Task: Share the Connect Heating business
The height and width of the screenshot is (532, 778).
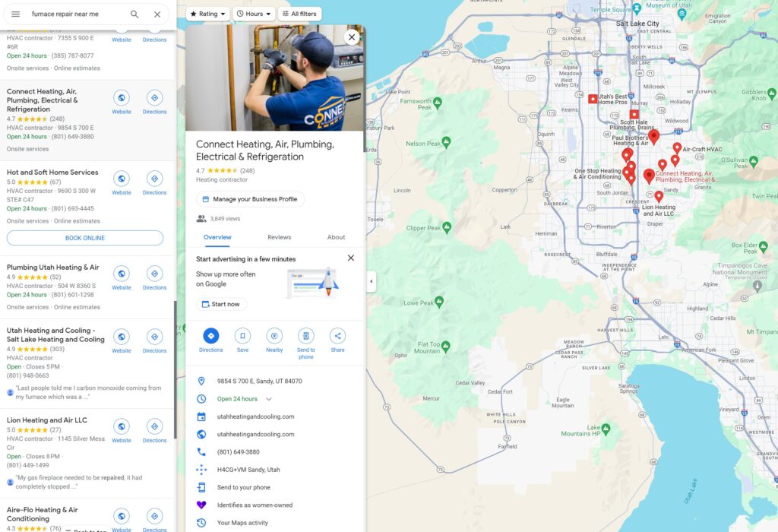Action: point(337,337)
